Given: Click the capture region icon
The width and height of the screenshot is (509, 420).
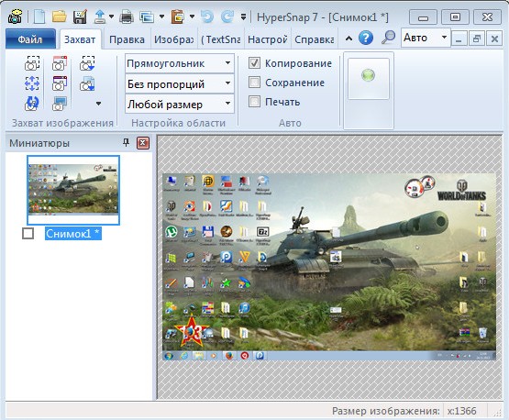Looking at the screenshot, I should (32, 63).
